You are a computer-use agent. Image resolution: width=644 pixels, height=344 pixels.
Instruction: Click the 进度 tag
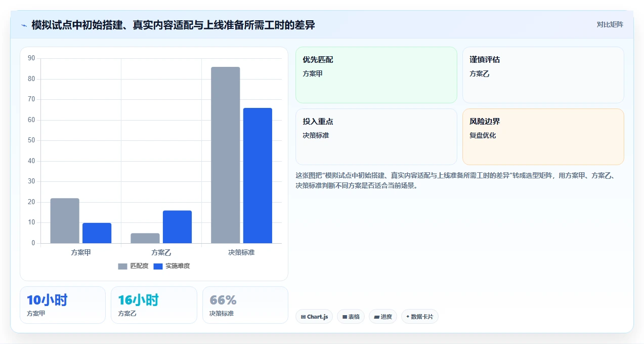(x=383, y=317)
